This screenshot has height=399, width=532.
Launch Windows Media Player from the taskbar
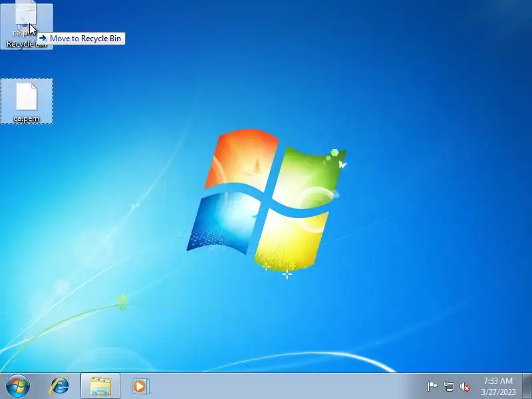point(140,386)
